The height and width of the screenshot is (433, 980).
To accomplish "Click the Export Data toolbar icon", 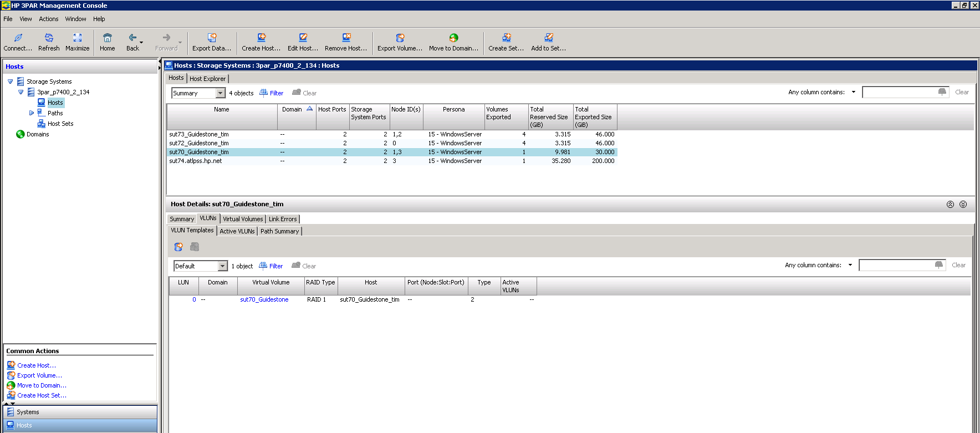I will coord(212,38).
